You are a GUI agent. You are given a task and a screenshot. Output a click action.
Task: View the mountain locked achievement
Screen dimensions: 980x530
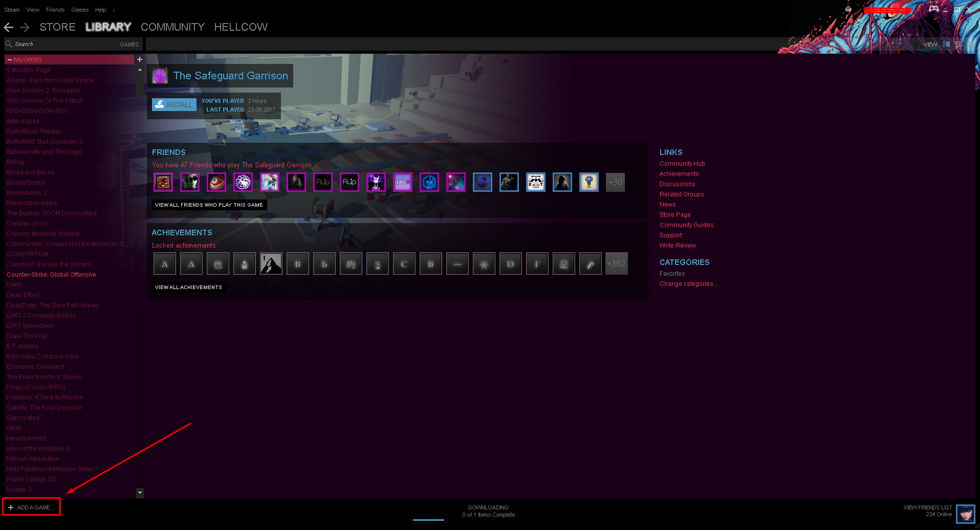271,264
